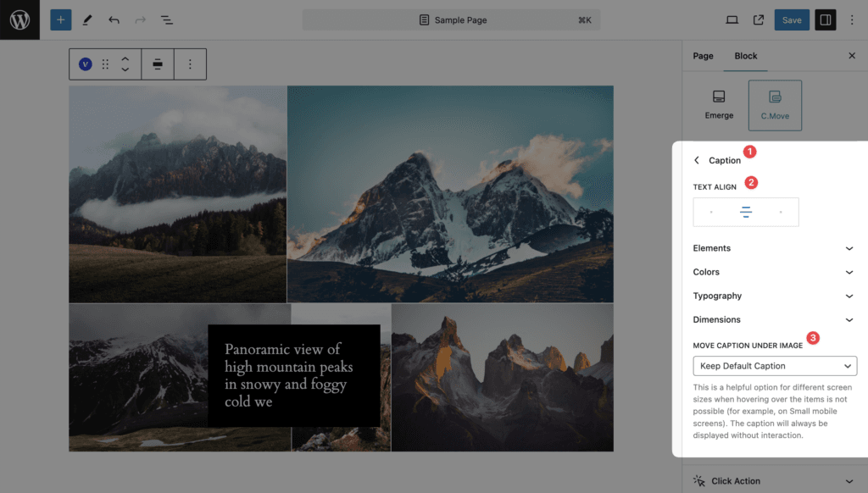Undo the last change

[x=114, y=20]
